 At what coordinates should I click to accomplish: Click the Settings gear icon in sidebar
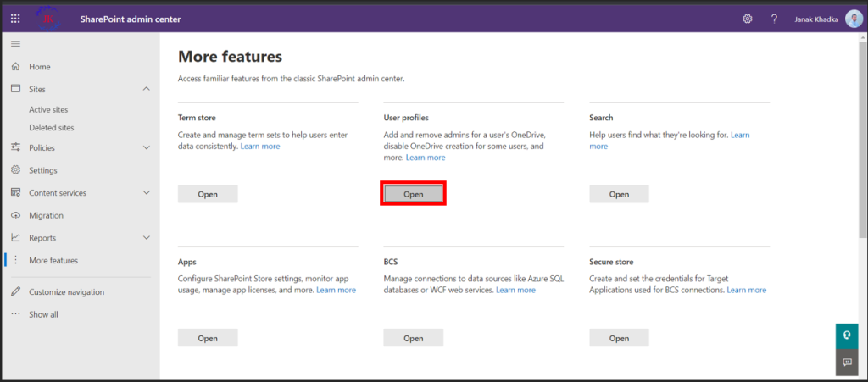click(x=15, y=170)
